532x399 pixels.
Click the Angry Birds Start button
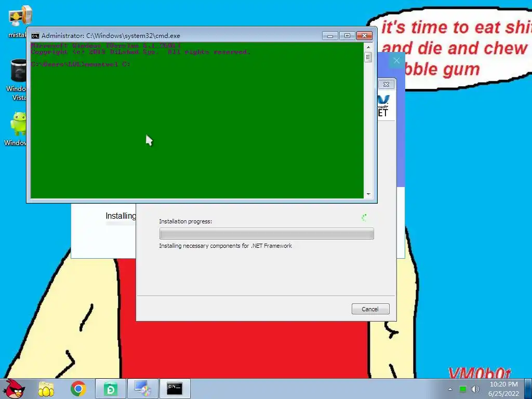(x=14, y=389)
